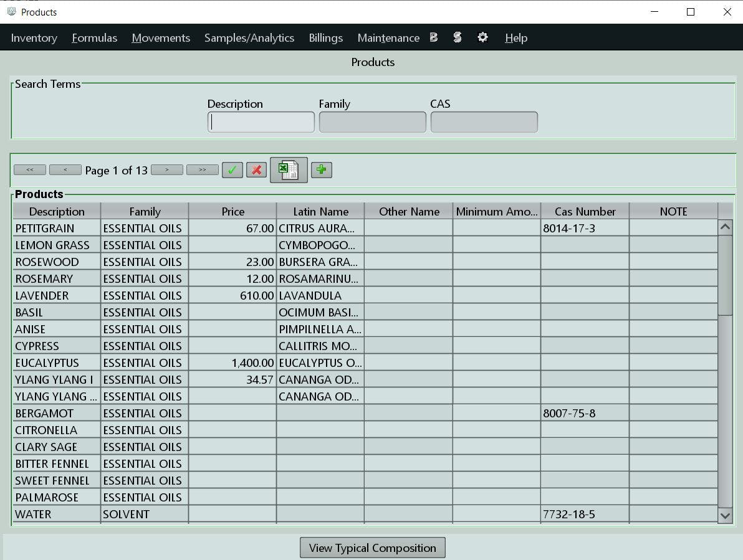Go to the first page with the << button

coord(30,169)
